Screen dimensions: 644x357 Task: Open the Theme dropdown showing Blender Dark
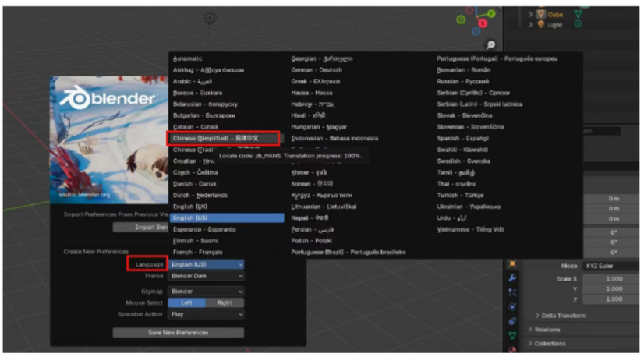pyautogui.click(x=206, y=276)
